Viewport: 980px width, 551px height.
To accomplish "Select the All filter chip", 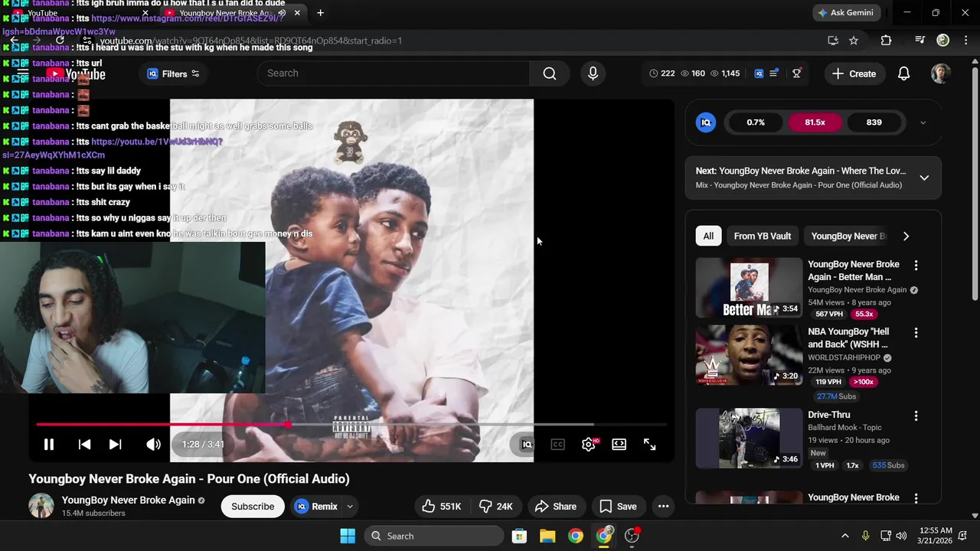I will click(x=708, y=236).
